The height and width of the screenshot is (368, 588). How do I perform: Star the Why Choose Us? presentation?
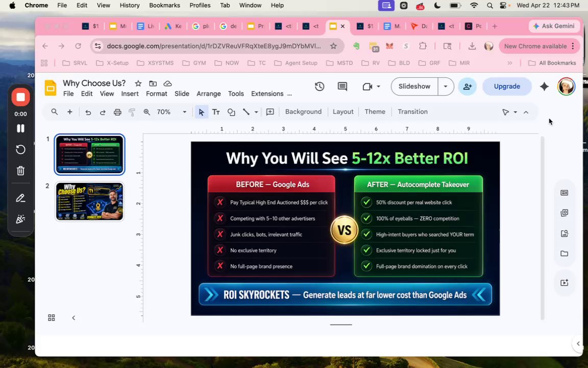(138, 83)
